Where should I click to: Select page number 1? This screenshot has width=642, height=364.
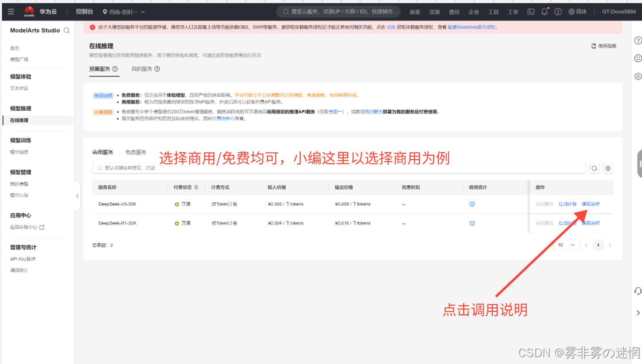click(598, 245)
